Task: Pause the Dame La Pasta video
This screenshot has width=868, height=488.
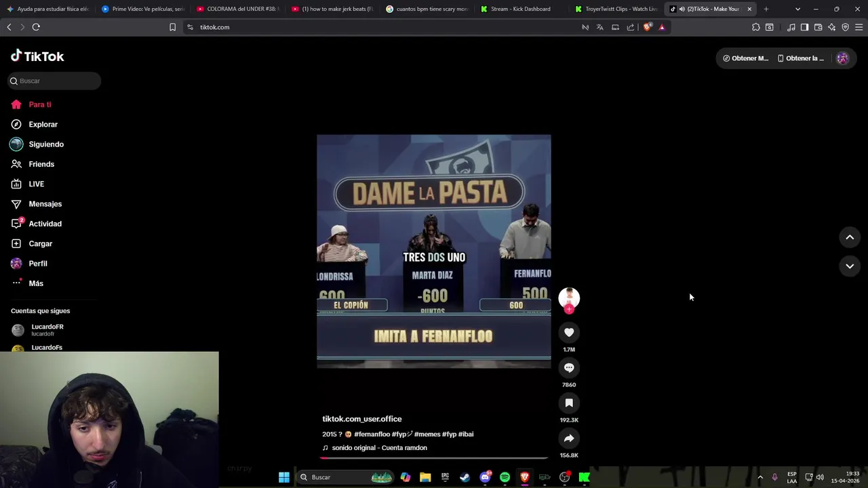Action: pyautogui.click(x=434, y=251)
